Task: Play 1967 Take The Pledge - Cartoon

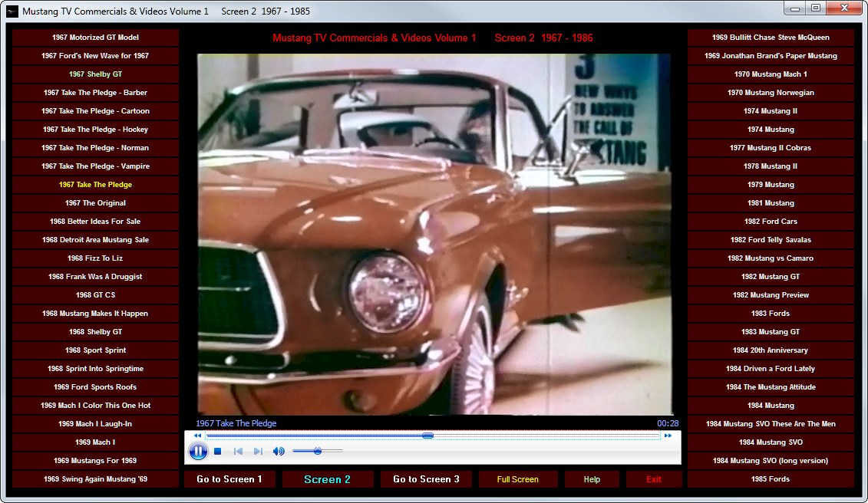Action: pos(95,111)
